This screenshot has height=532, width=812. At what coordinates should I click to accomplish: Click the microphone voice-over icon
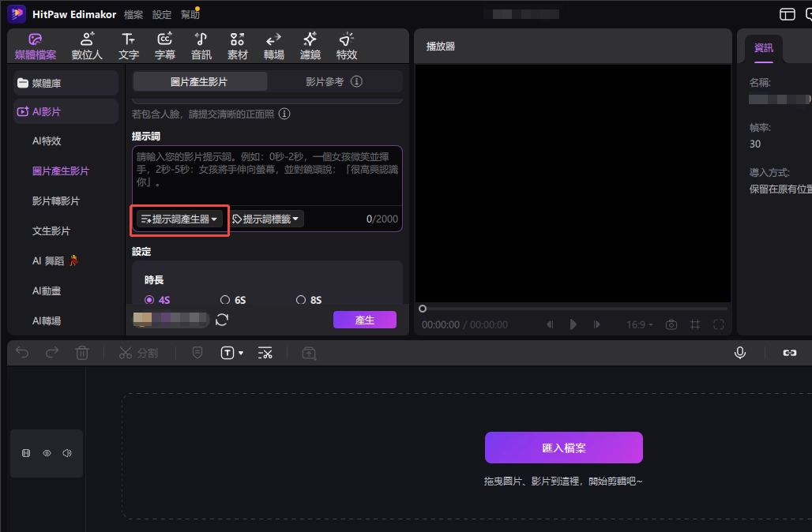click(739, 353)
